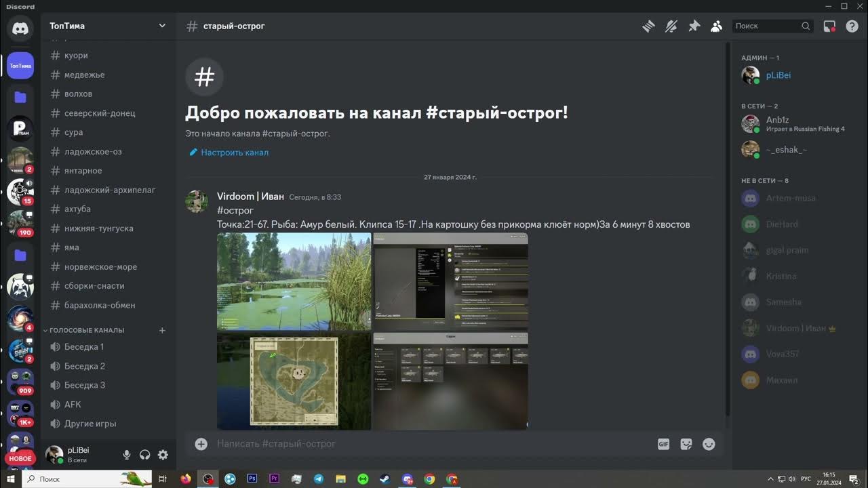Select the ТопТима server icon
The image size is (868, 488).
20,66
